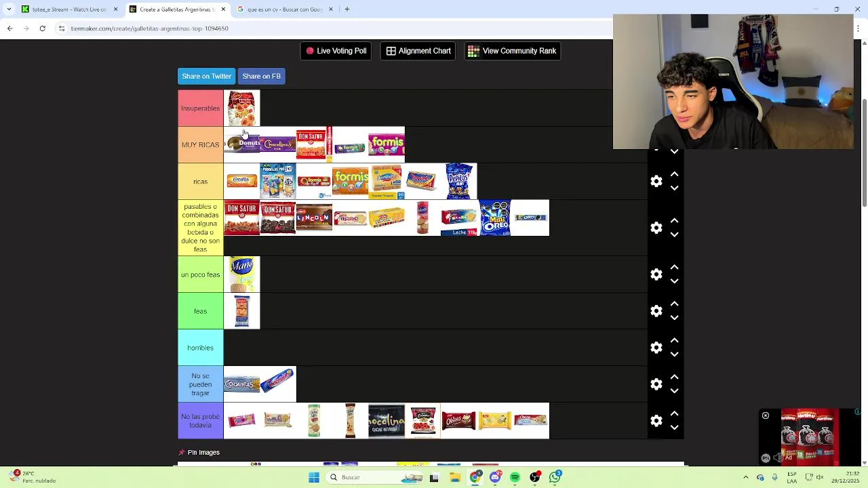Move the 'horribles' tier down
The width and height of the screenshot is (868, 488).
pos(674,354)
